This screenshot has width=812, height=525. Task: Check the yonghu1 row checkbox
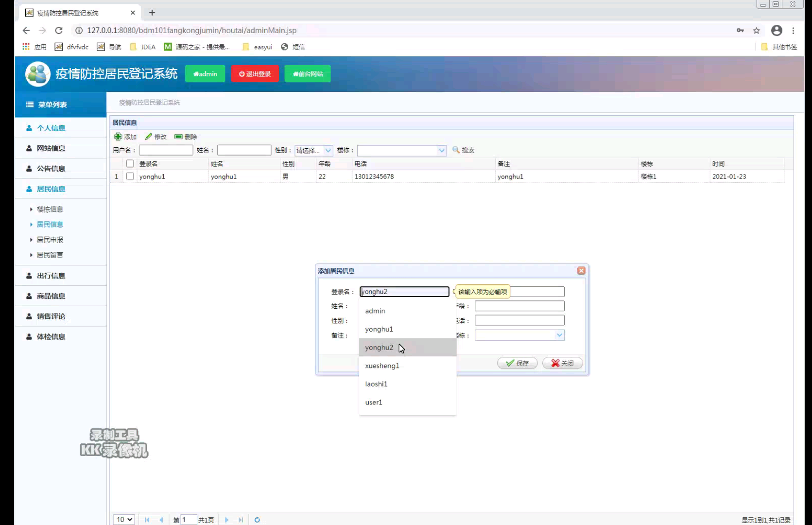(x=130, y=176)
